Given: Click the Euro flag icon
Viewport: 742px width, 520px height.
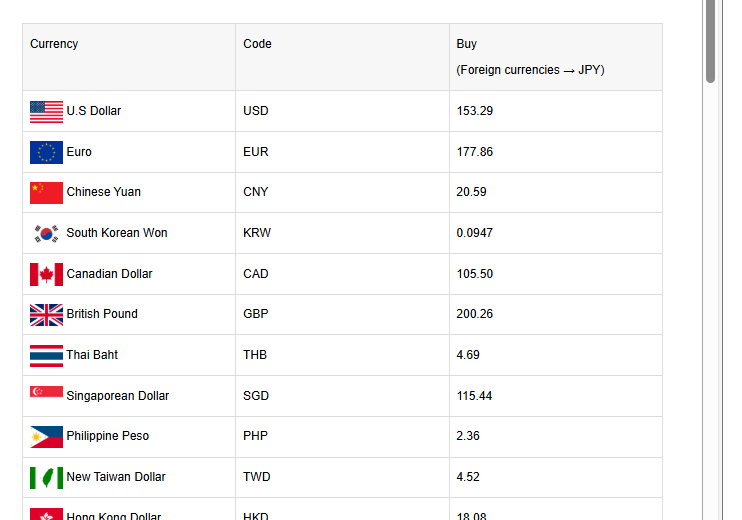Looking at the screenshot, I should [x=46, y=152].
